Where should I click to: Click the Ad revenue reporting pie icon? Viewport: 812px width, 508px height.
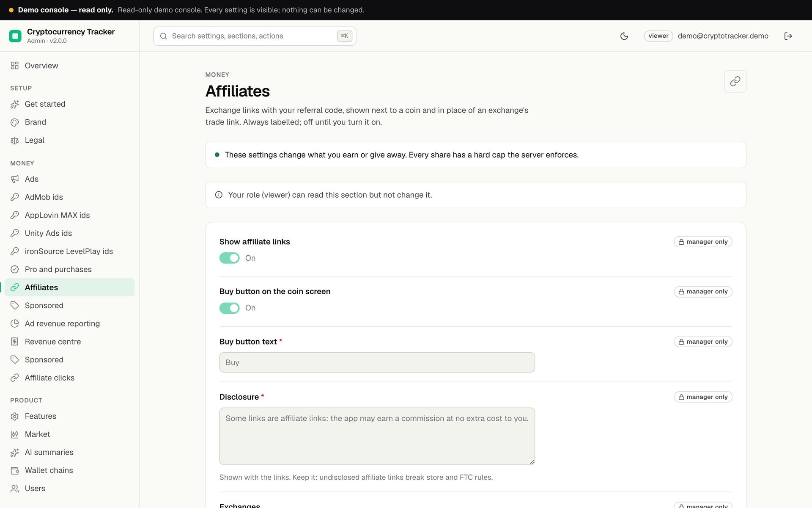coord(15,323)
